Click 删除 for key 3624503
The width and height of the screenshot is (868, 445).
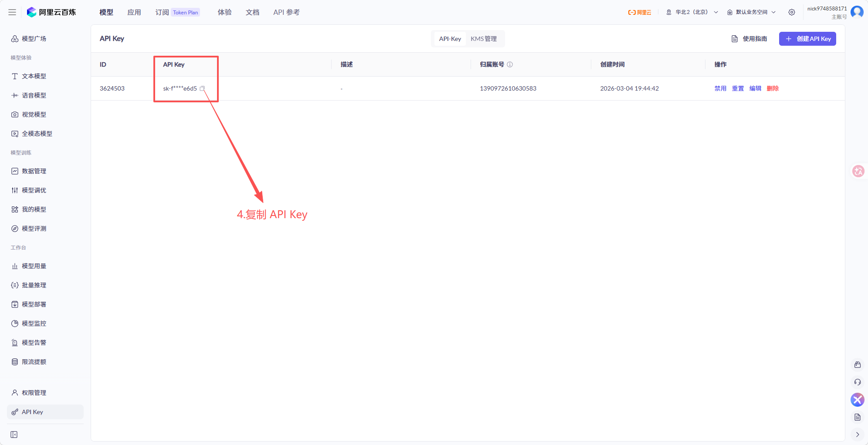click(773, 88)
